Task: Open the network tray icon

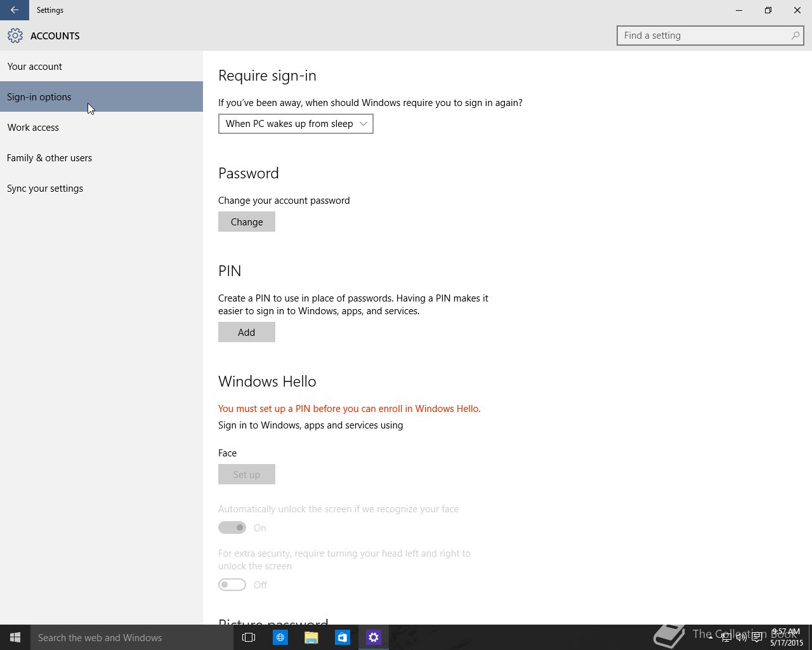Action: pyautogui.click(x=726, y=637)
